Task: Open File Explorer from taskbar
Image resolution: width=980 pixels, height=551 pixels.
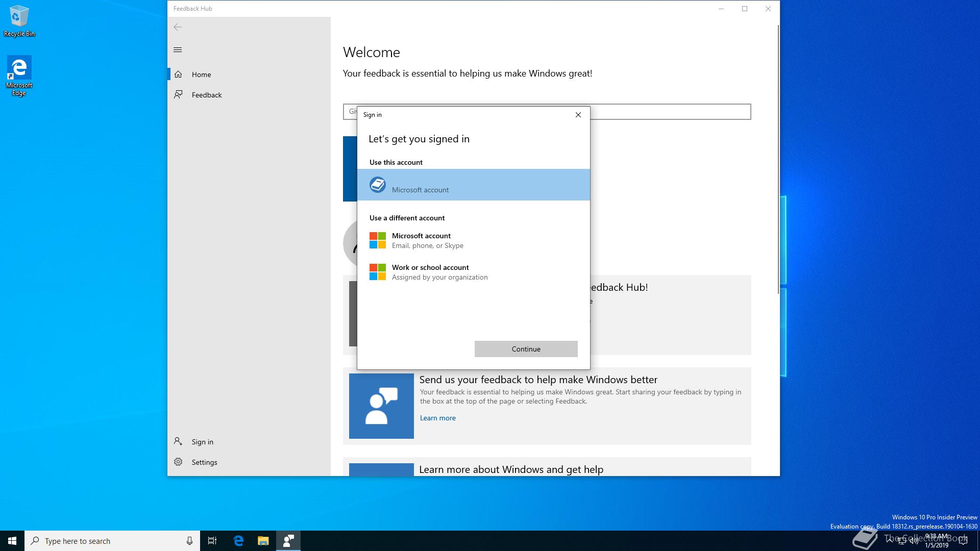Action: [263, 541]
